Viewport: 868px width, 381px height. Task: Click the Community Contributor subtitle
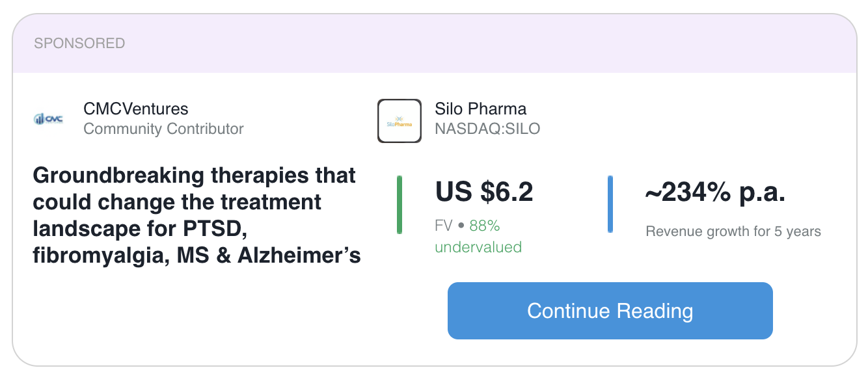click(x=163, y=129)
